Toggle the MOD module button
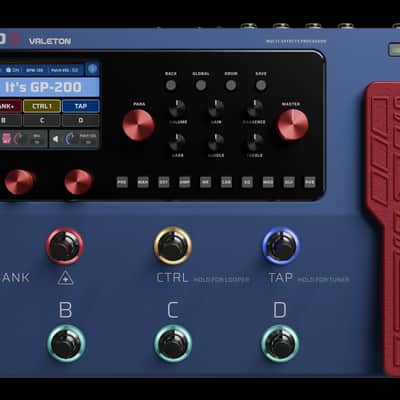Viewport: 400px width, 400px height. 268,182
